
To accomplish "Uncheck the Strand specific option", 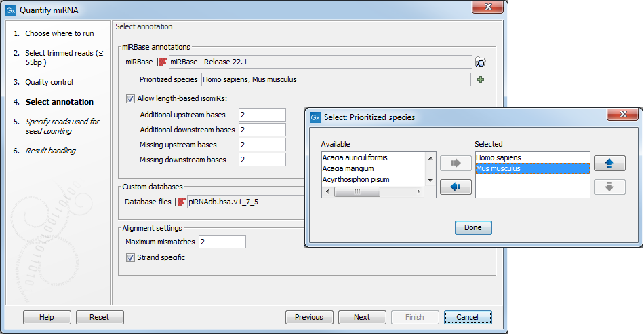I will (130, 258).
